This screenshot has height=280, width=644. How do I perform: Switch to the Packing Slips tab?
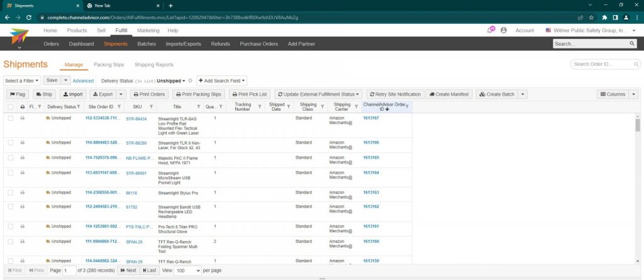pyautogui.click(x=109, y=65)
